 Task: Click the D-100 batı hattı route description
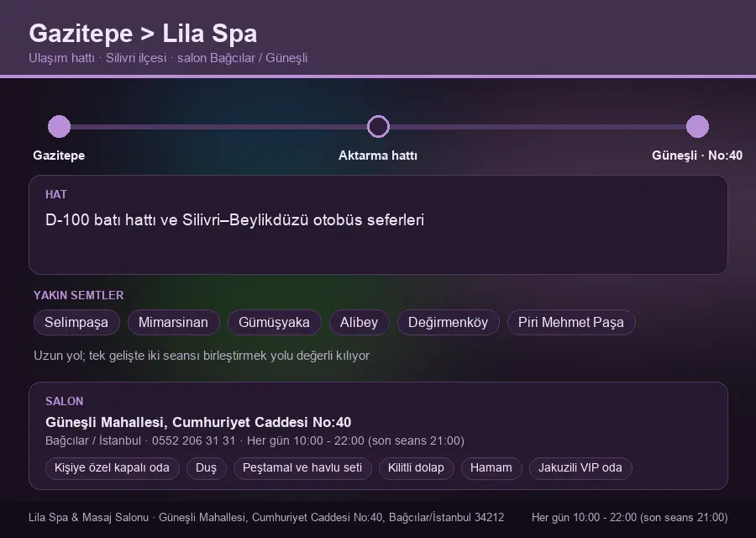click(x=235, y=220)
